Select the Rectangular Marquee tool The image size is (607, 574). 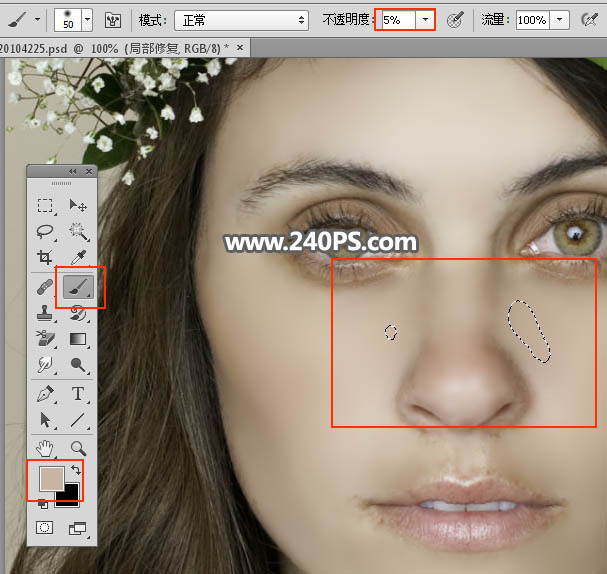tap(45, 205)
